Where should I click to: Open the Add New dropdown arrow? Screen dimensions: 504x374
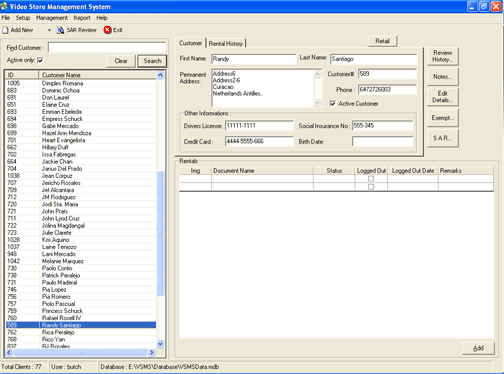click(49, 30)
